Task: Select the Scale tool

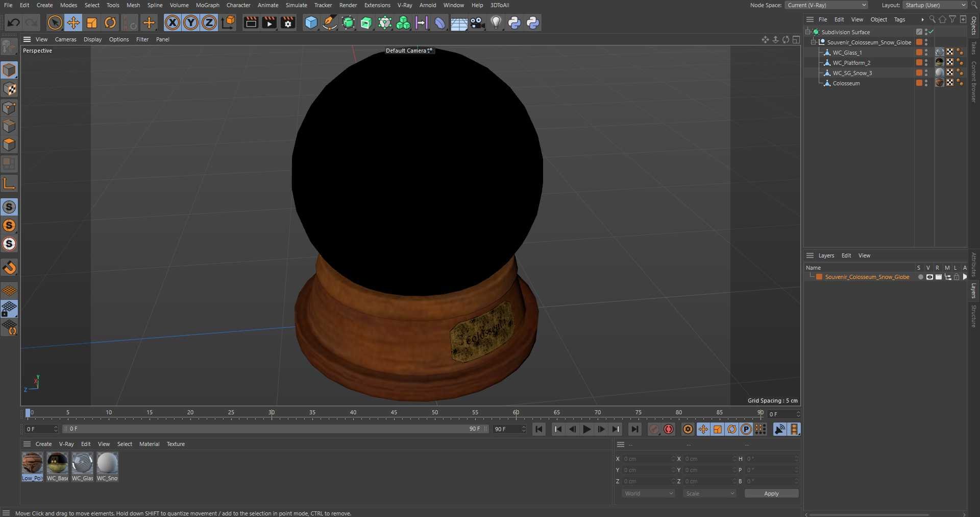Action: 92,22
